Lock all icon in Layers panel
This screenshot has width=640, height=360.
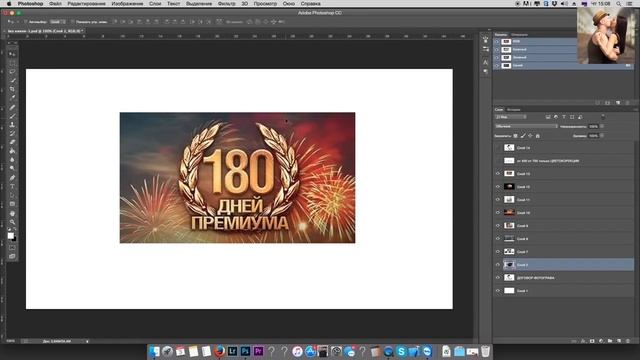coord(538,136)
